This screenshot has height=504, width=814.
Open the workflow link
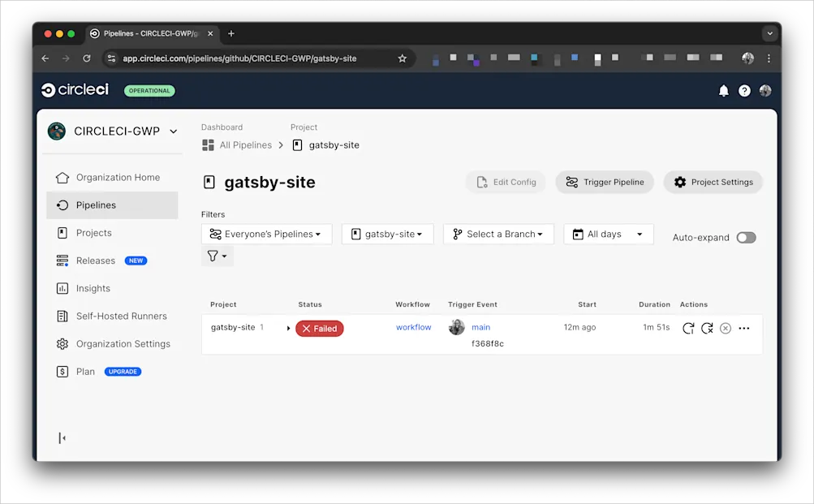(x=413, y=328)
